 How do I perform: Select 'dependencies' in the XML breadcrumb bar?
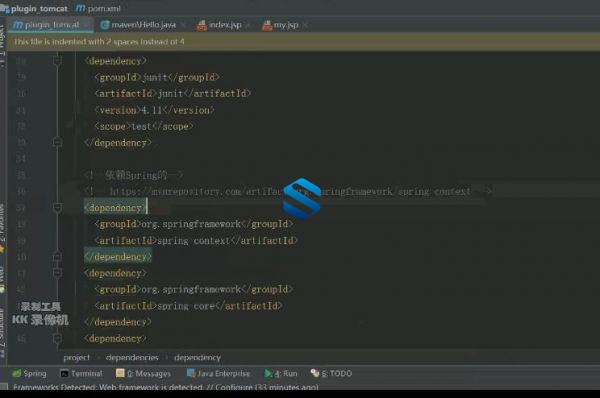132,357
